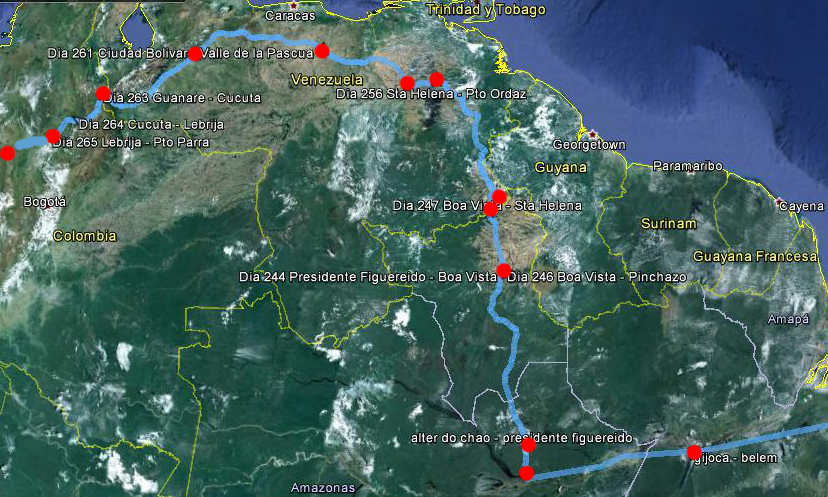
Task: Select the Dia 261 Ciudad Bolivar red marker
Action: pyautogui.click(x=196, y=54)
